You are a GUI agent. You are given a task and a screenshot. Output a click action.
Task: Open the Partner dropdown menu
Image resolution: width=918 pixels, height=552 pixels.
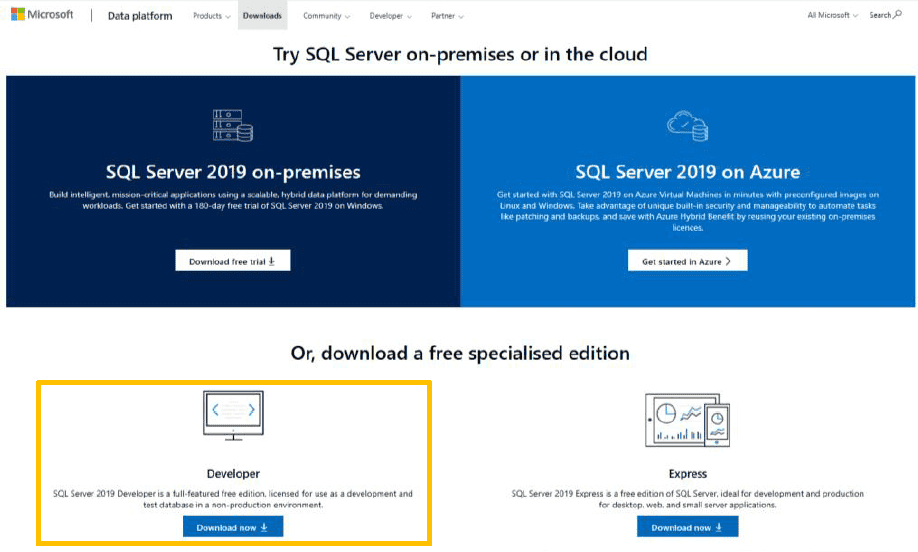pyautogui.click(x=447, y=16)
